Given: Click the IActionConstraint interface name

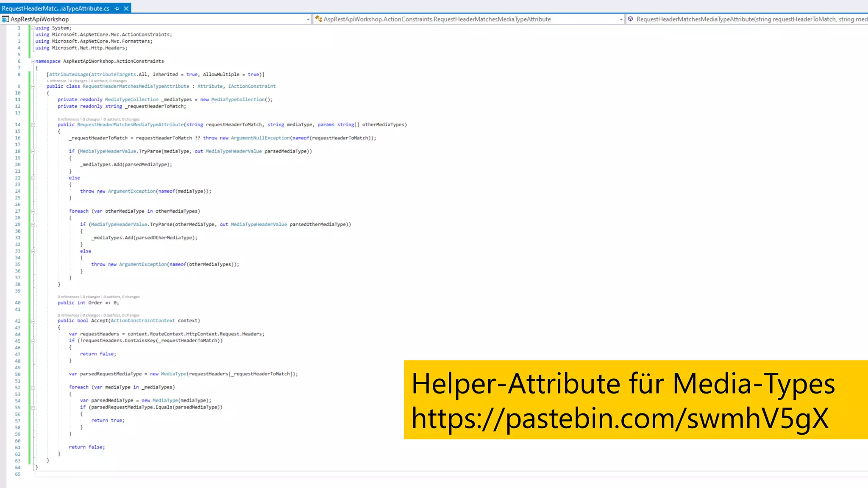Looking at the screenshot, I should coord(252,86).
